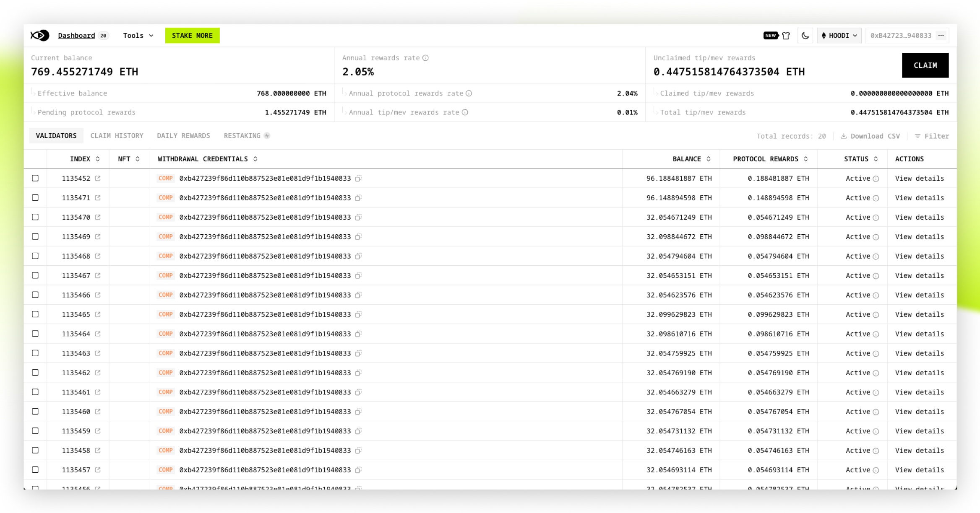Tick the checkbox for validator 1135467
Viewport: 980px width, 513px height.
point(35,275)
